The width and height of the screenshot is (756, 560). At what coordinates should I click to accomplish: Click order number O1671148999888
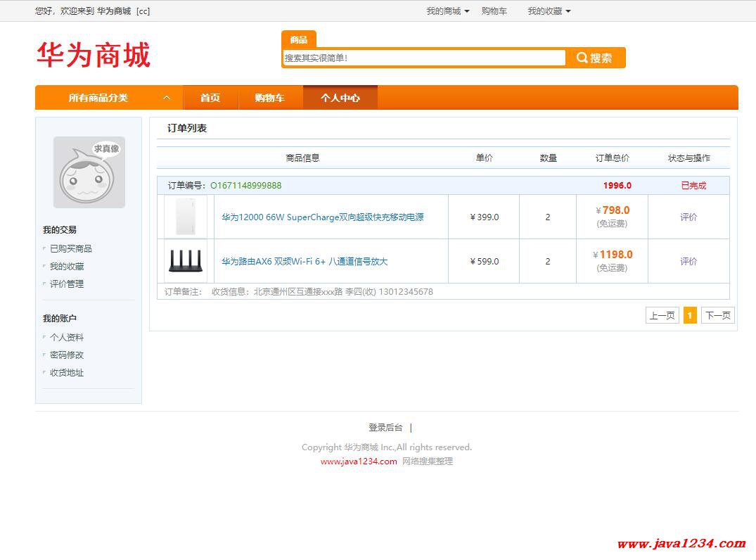246,186
